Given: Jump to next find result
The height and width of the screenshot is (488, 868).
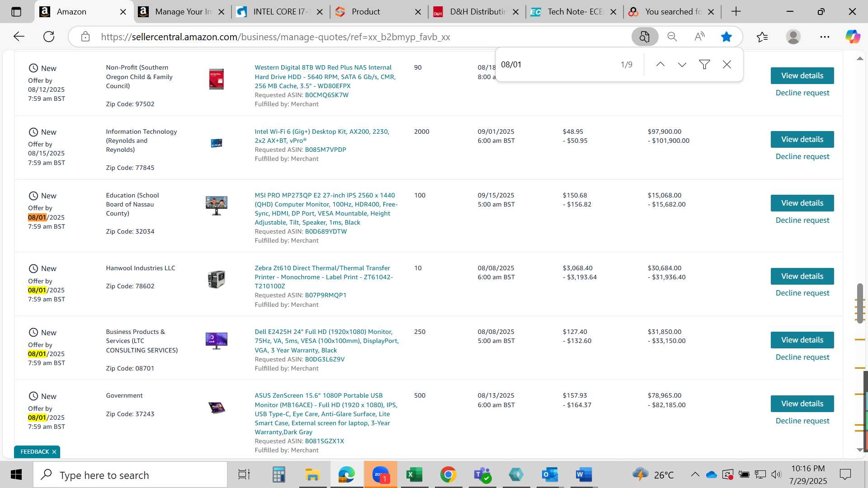Looking at the screenshot, I should pyautogui.click(x=682, y=65).
